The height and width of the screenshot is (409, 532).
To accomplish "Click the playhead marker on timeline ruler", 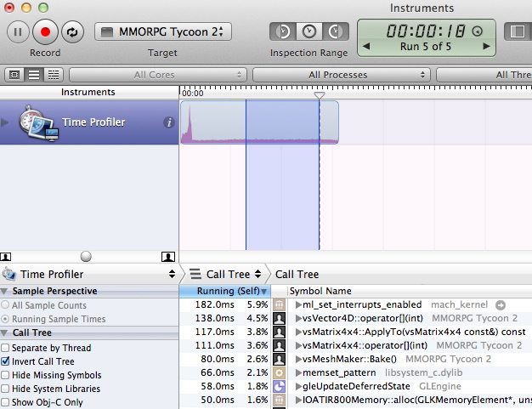I will (x=320, y=95).
